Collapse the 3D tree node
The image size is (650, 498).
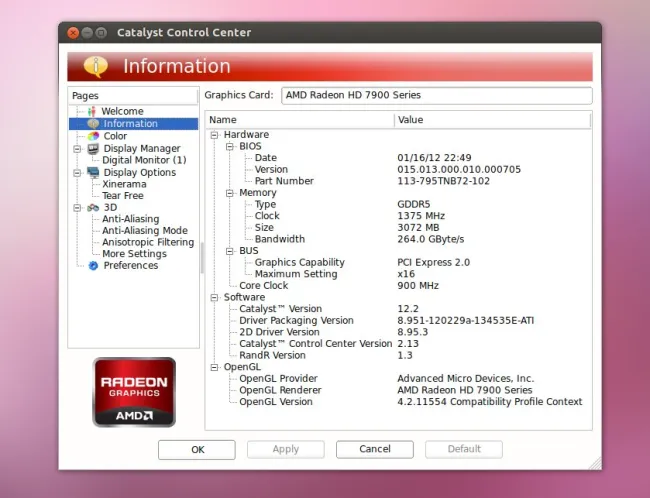click(78, 208)
